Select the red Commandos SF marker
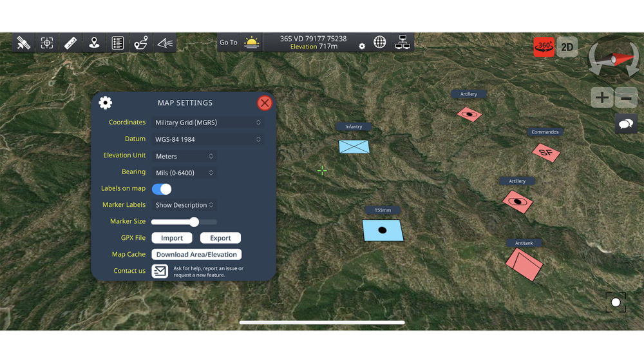Image resolution: width=644 pixels, height=363 pixels. pos(546,153)
